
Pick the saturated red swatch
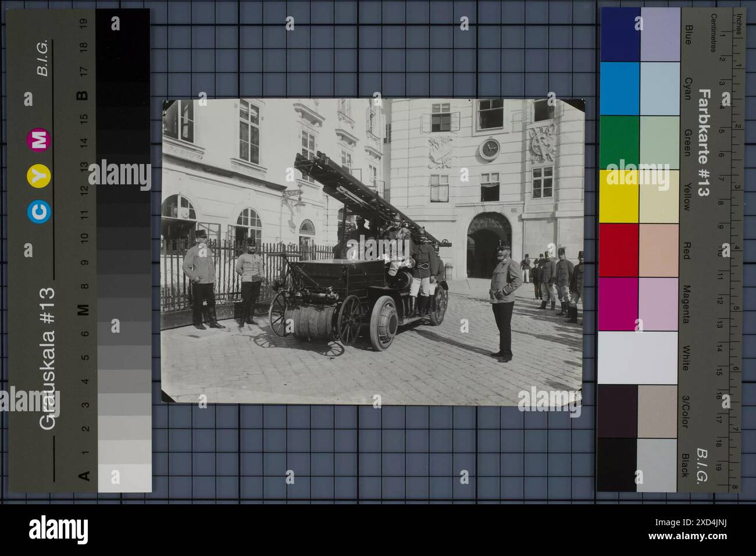click(x=619, y=250)
